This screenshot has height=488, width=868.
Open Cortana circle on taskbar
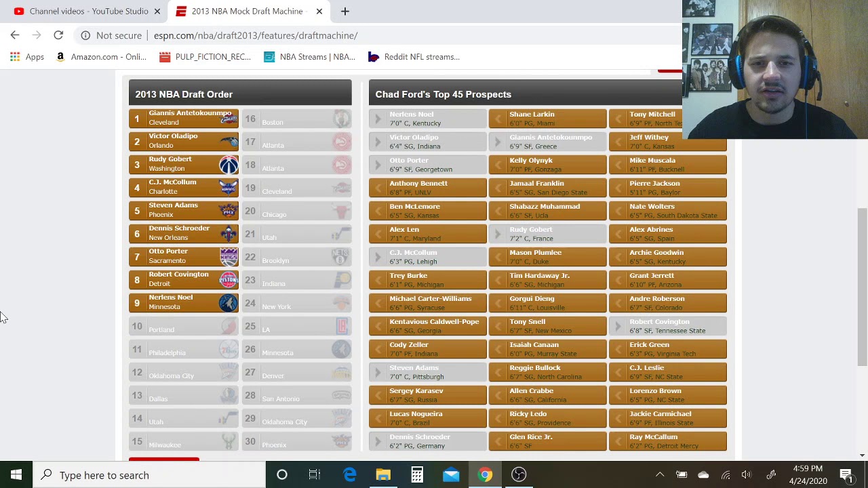coord(281,475)
